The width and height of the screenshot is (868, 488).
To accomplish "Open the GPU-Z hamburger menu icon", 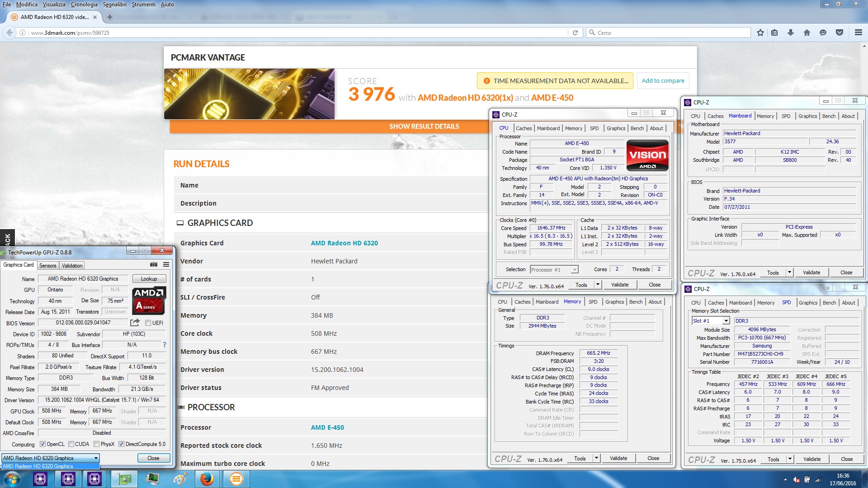I will click(x=166, y=264).
